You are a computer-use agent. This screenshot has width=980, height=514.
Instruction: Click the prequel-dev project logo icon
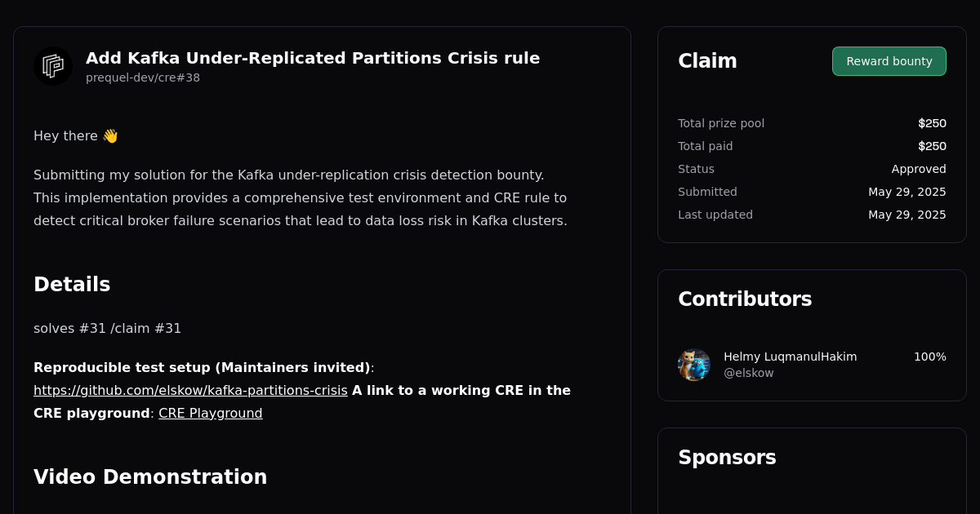[x=52, y=66]
